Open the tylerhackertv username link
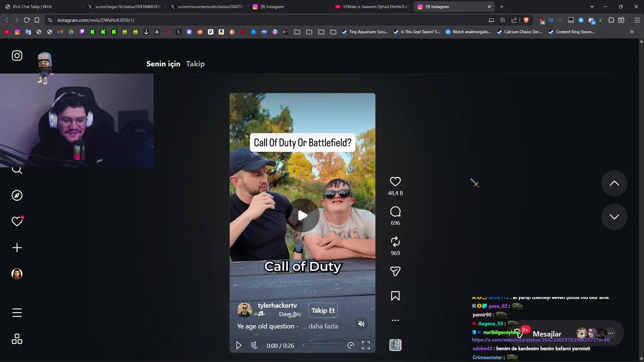644x362 pixels. [277, 306]
